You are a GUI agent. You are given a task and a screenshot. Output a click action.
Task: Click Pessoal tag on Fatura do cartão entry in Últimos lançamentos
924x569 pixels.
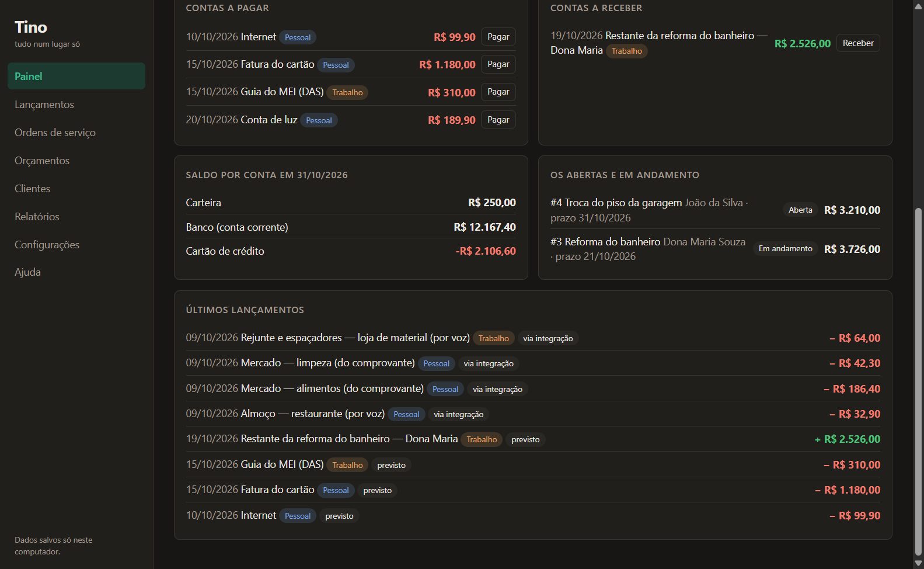pos(336,490)
